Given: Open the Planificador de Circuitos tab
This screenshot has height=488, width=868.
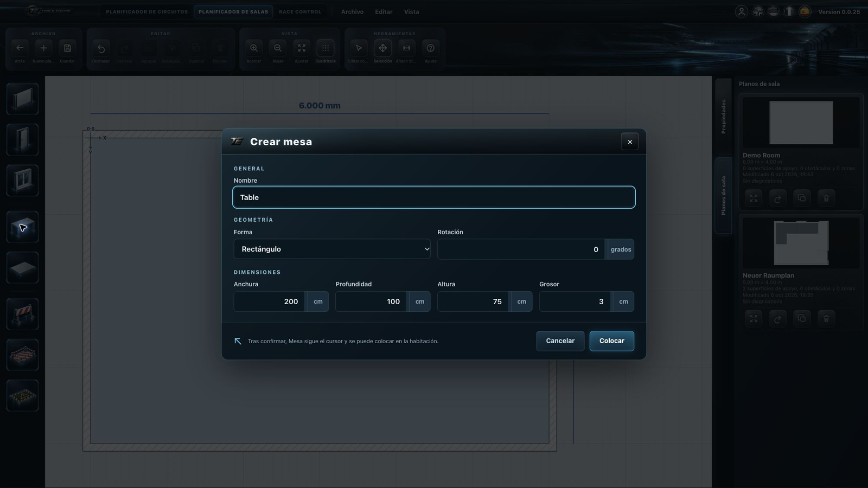Looking at the screenshot, I should click(x=146, y=11).
